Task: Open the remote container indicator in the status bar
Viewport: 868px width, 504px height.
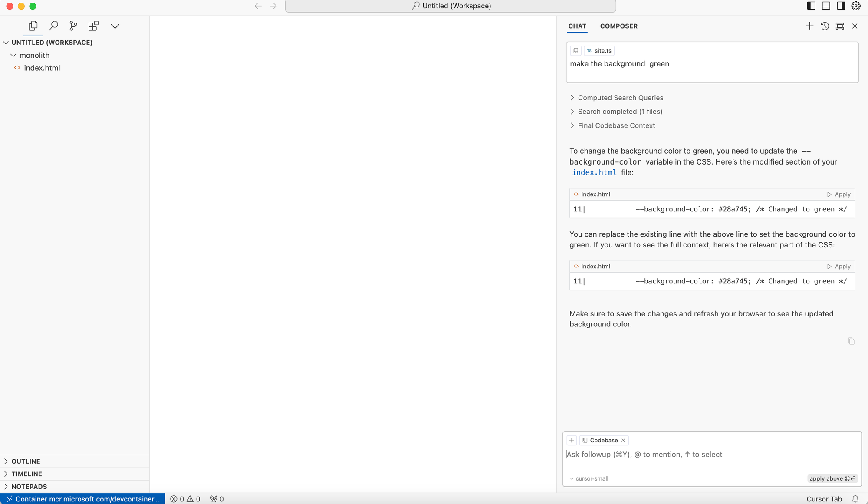Action: coord(82,499)
